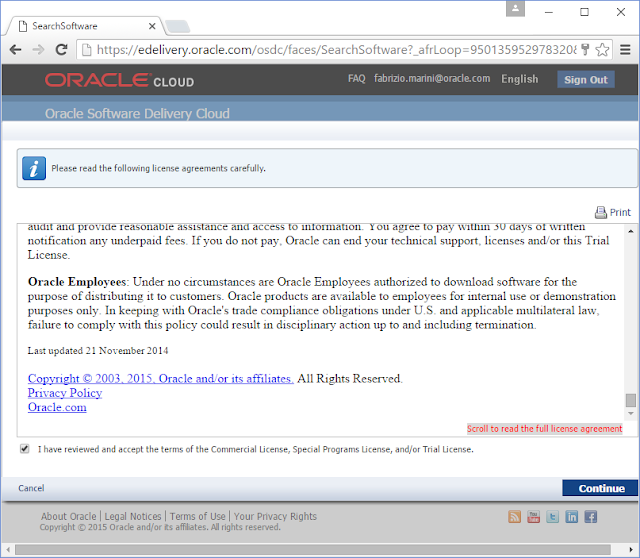Viewport: 640px width, 558px height.
Task: Click the Sign Out button
Action: (586, 80)
